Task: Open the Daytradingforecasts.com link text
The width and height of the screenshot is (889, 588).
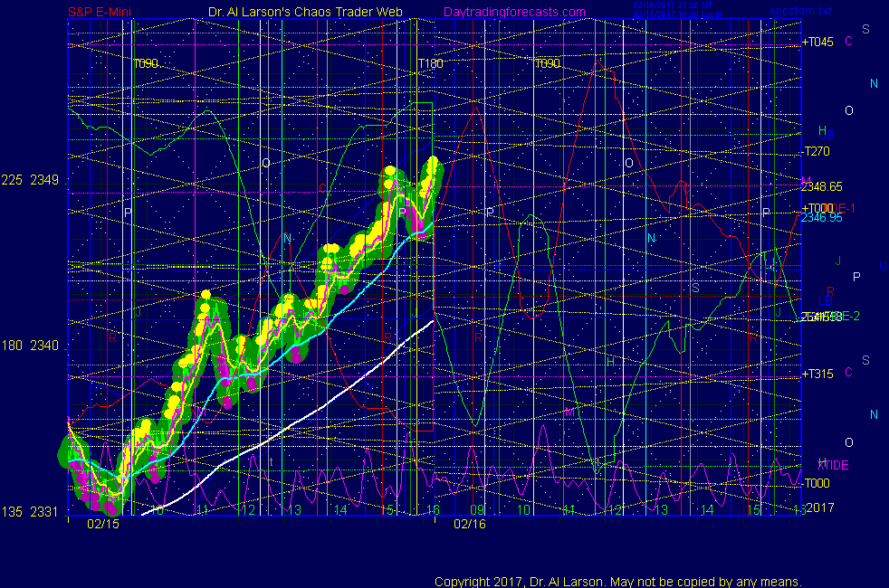Action: [514, 12]
